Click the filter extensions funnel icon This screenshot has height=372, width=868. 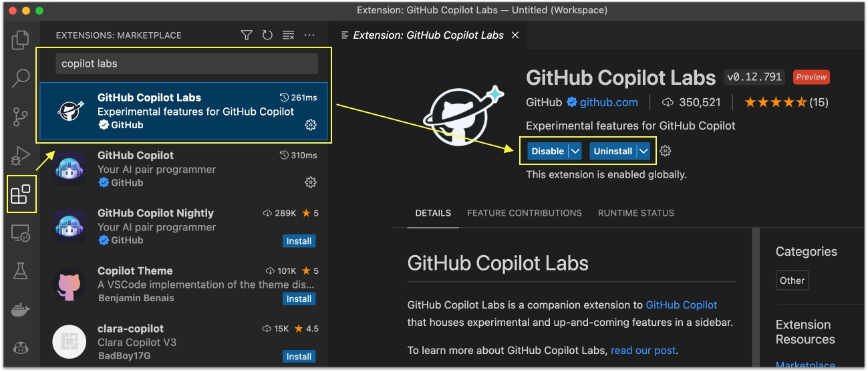pos(247,35)
